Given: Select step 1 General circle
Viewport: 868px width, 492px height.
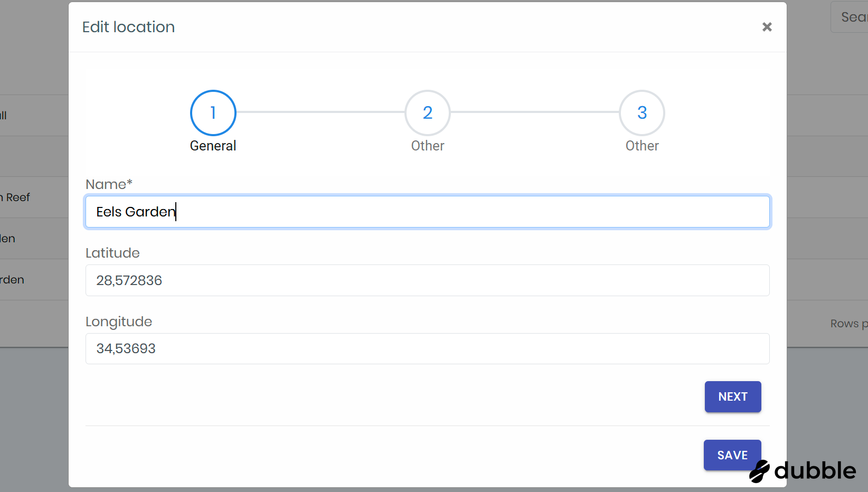Looking at the screenshot, I should tap(213, 112).
